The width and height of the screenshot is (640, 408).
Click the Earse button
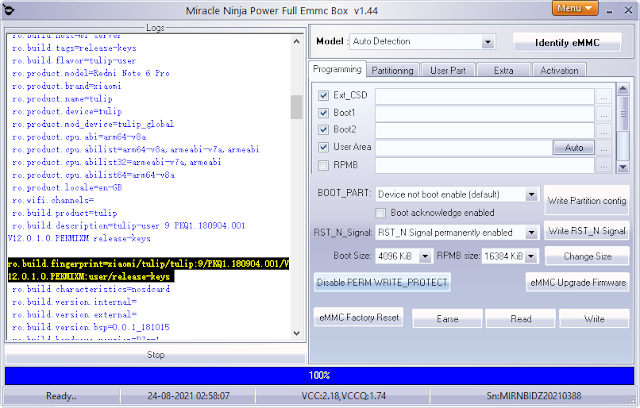click(x=447, y=319)
